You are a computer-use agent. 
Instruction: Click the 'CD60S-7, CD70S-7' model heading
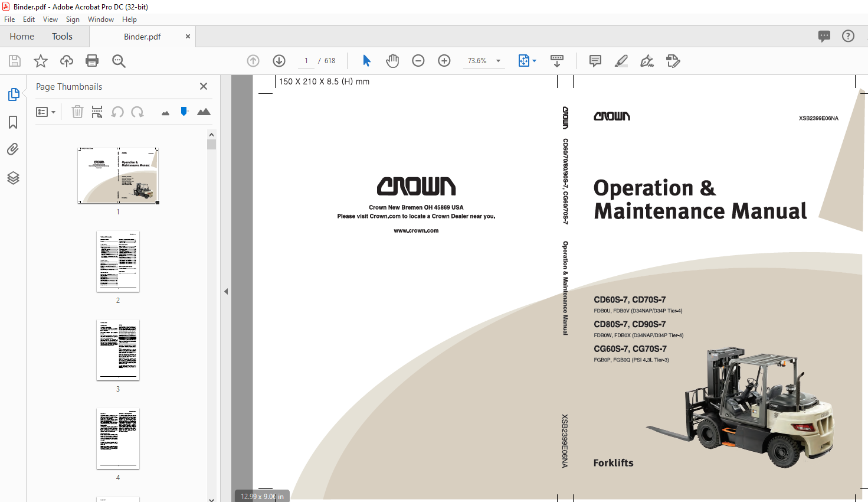630,299
